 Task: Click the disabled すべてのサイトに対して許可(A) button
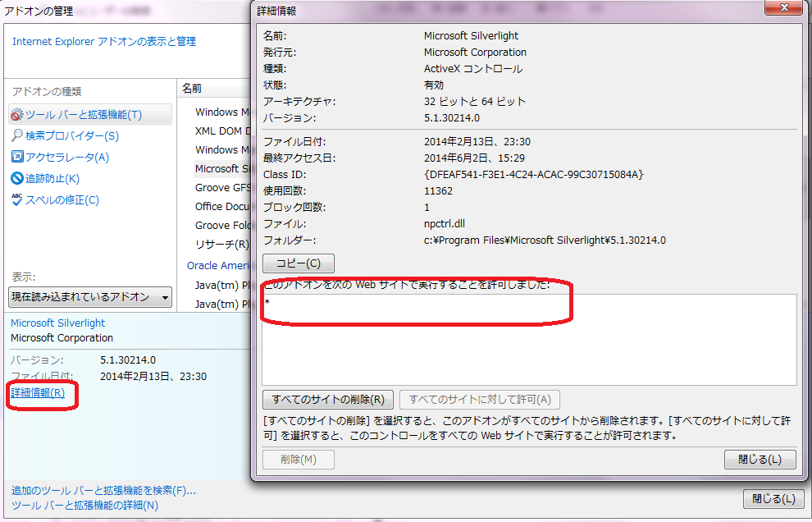coord(480,400)
